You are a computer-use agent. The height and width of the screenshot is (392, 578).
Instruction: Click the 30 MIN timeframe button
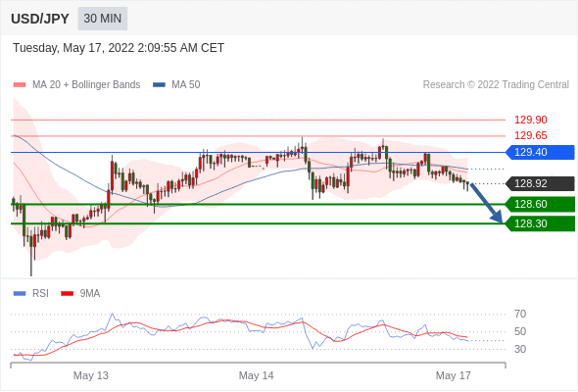click(x=103, y=19)
